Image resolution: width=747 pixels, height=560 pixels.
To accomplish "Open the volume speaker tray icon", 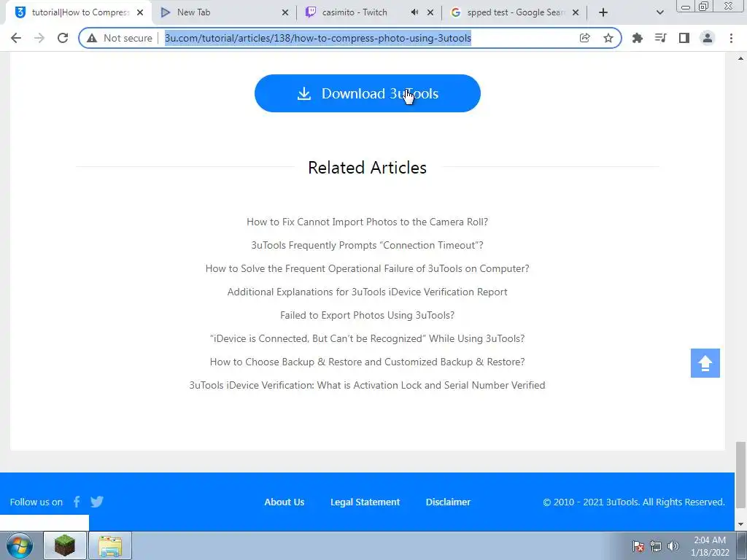I will pyautogui.click(x=673, y=546).
